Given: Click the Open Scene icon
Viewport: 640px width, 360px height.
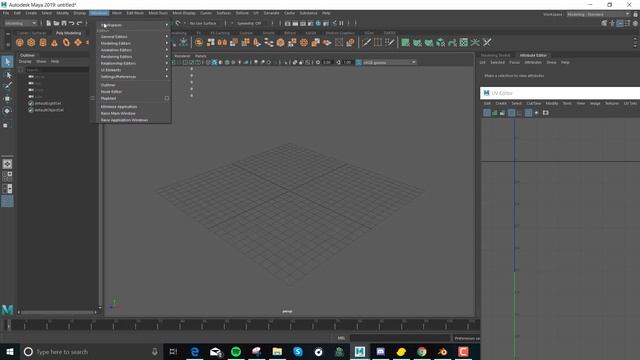Looking at the screenshot, I should coord(56,23).
